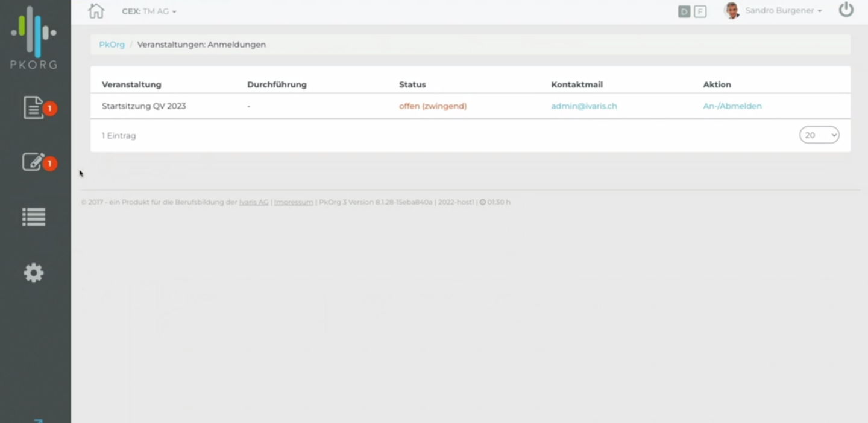The height and width of the screenshot is (423, 868).
Task: Open the Sandro Burgener user menu
Action: tap(783, 11)
